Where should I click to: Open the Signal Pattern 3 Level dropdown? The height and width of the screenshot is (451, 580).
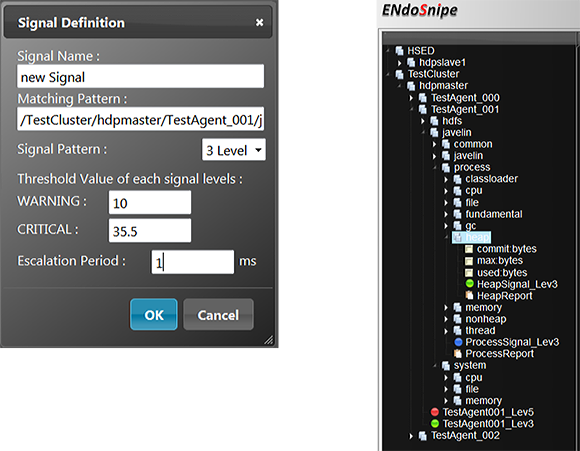pyautogui.click(x=234, y=150)
